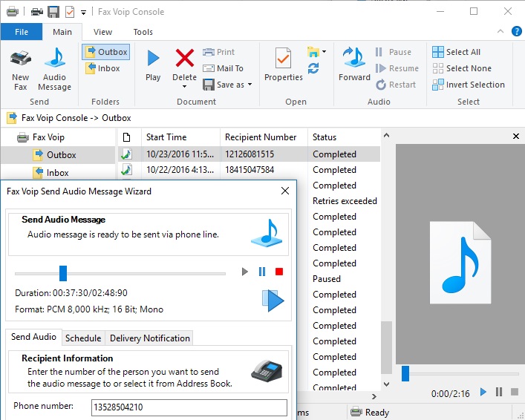The width and height of the screenshot is (525, 420).
Task: Click the Pause button in Audio group
Action: 393,52
